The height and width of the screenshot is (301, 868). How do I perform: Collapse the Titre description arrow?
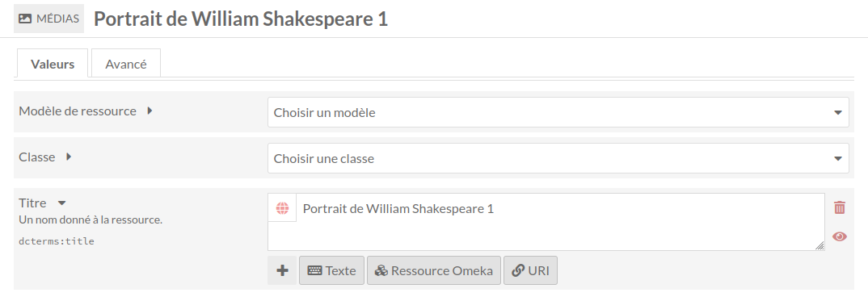tap(62, 203)
